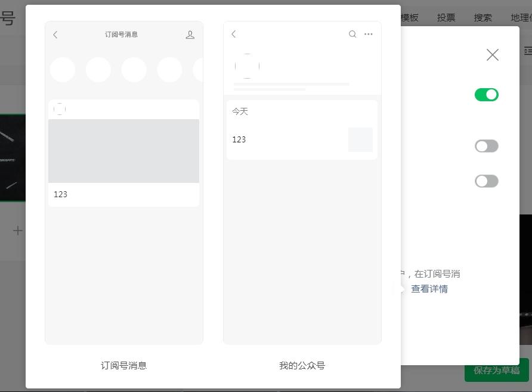The width and height of the screenshot is (532, 392).
Task: Select the first avatar circle in 订阅号消息
Action: point(62,69)
